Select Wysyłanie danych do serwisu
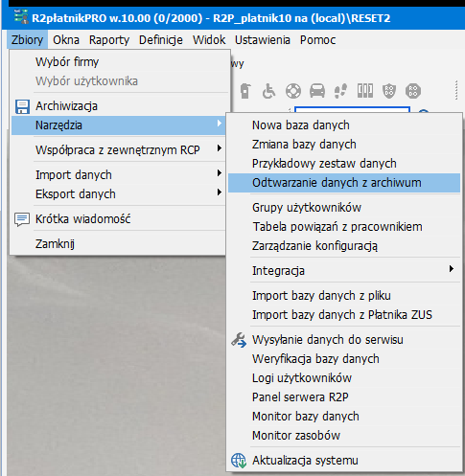This screenshot has width=465, height=476. pos(344,340)
